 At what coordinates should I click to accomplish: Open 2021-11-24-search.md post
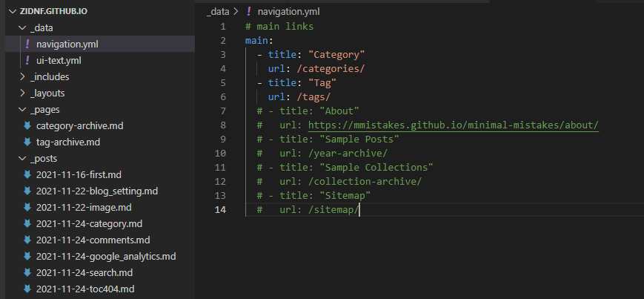(x=84, y=273)
